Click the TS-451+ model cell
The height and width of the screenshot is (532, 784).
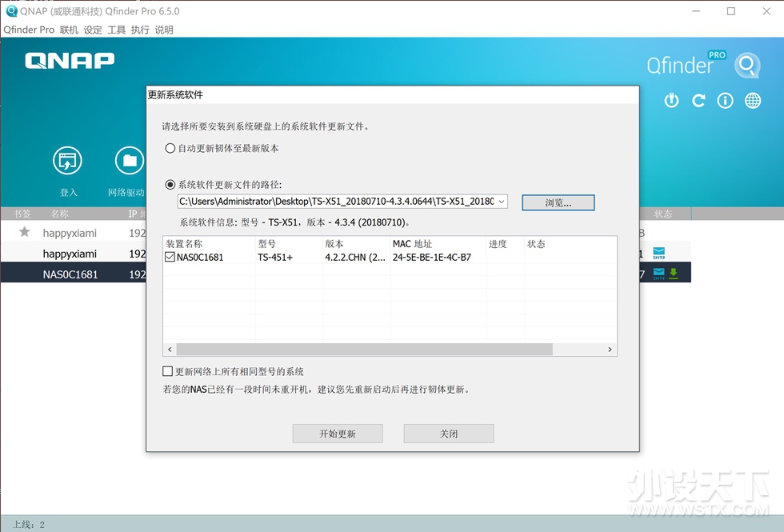point(275,257)
